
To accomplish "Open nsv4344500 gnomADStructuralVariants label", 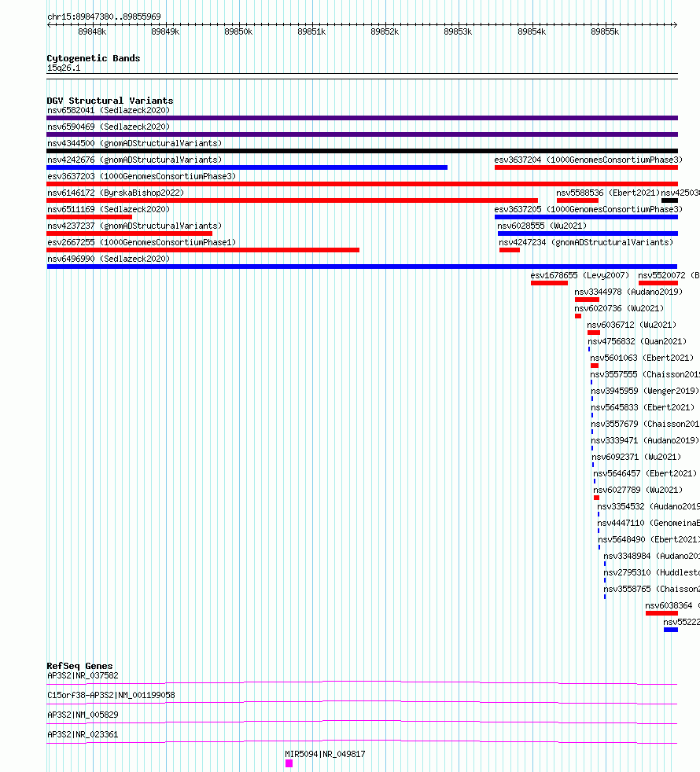I will tap(134, 143).
